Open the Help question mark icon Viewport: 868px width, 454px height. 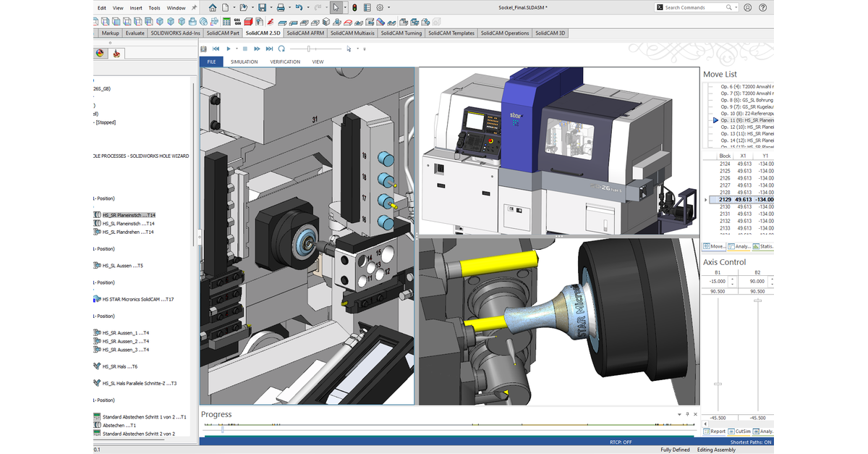763,7
